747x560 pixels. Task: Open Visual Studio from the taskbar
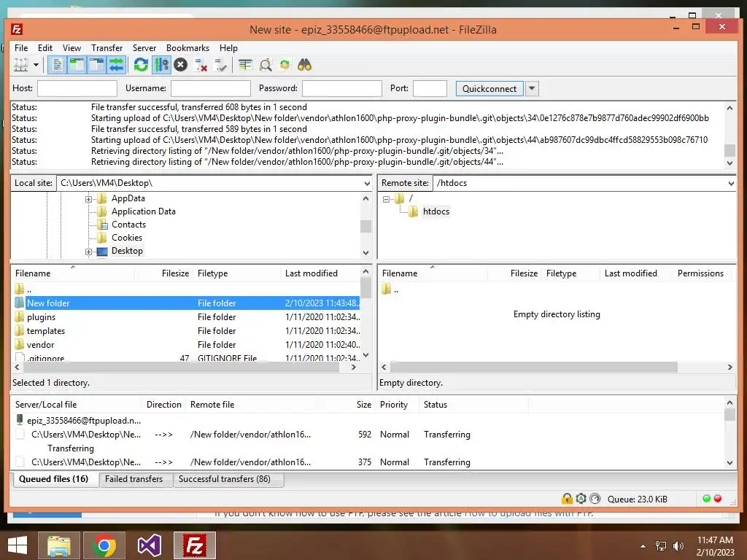(x=149, y=545)
